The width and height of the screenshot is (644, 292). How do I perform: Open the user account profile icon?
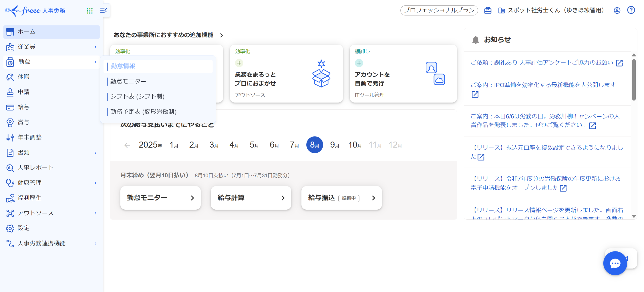pos(617,10)
